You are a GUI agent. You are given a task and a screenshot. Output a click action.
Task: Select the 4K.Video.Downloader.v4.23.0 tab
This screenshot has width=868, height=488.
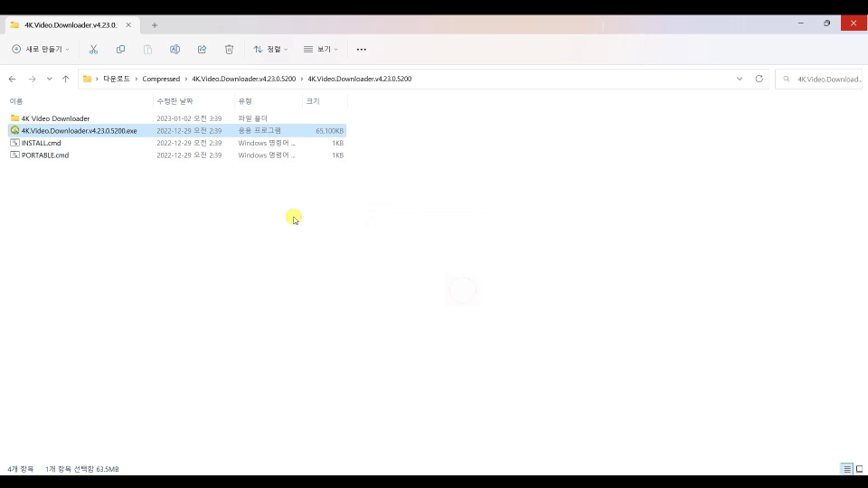click(71, 25)
